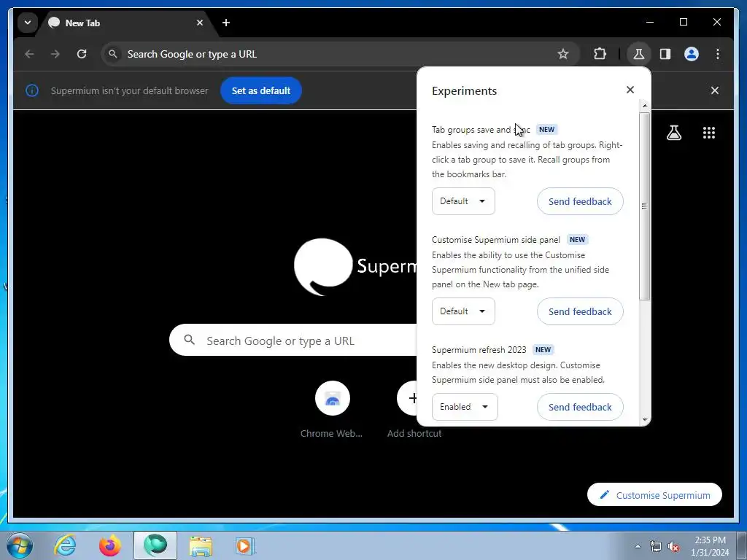Open Customise Supermium side panel dropdown
747x560 pixels.
[x=463, y=311]
